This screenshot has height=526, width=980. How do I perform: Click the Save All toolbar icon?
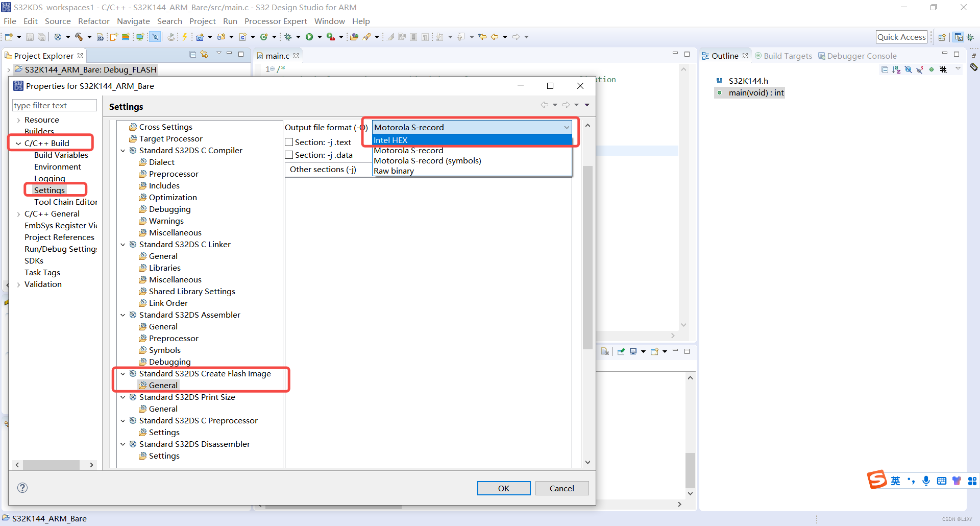[x=42, y=37]
